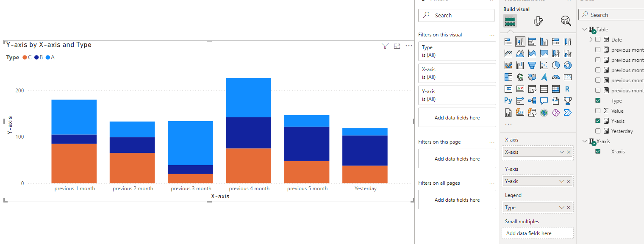Check the Date field checkbox
The width and height of the screenshot is (644, 244).
click(598, 39)
